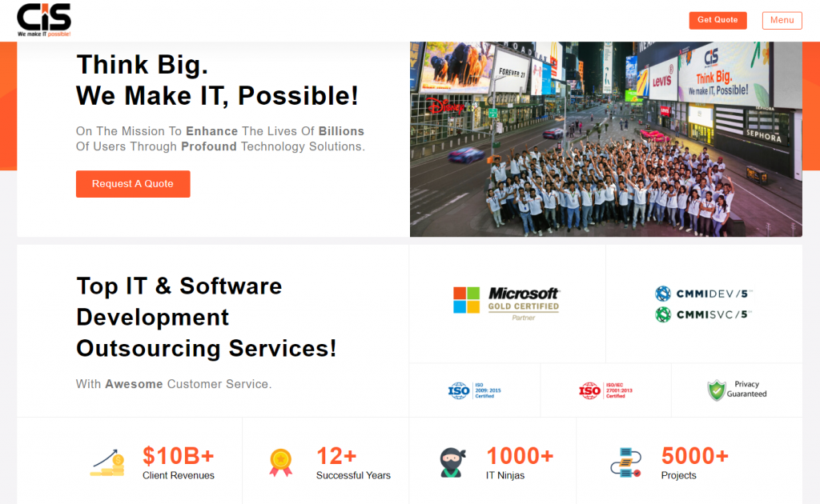Click the Projects workflow icon
The image size is (820, 504).
point(625,462)
